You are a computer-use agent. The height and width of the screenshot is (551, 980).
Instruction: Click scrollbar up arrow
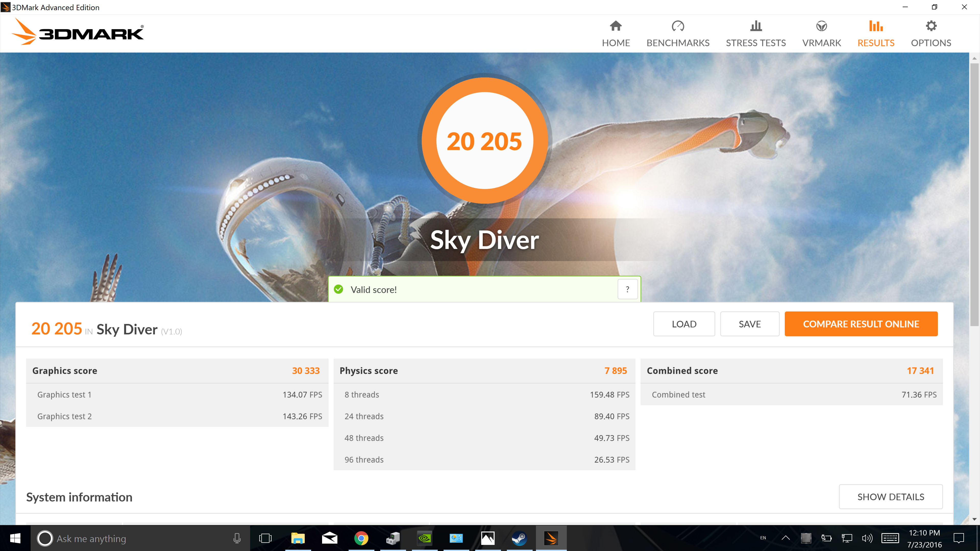pyautogui.click(x=974, y=58)
